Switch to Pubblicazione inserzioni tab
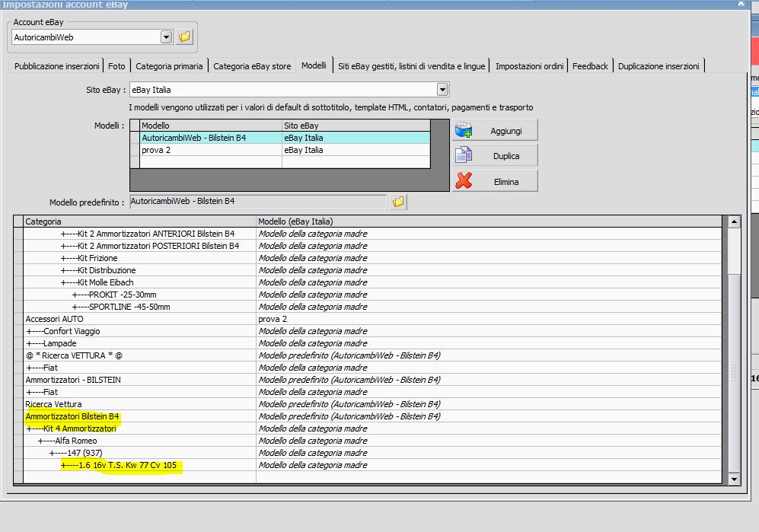This screenshot has height=532, width=759. pyautogui.click(x=57, y=66)
